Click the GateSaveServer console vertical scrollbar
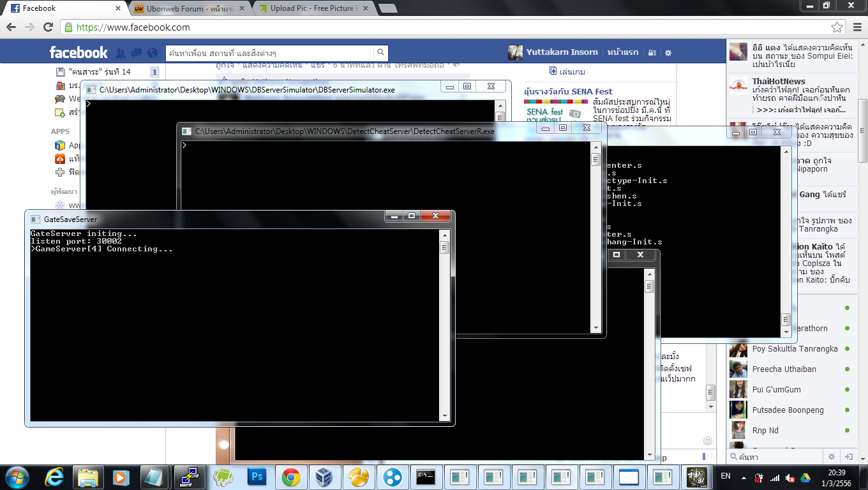 (x=445, y=325)
